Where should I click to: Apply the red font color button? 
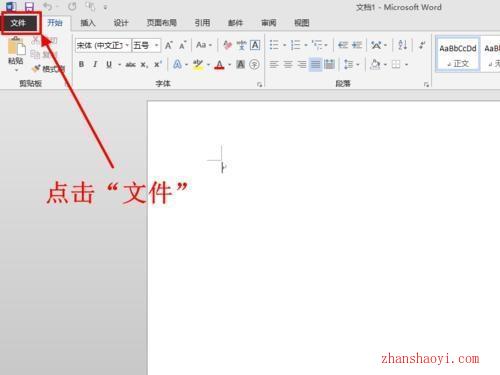coord(219,64)
